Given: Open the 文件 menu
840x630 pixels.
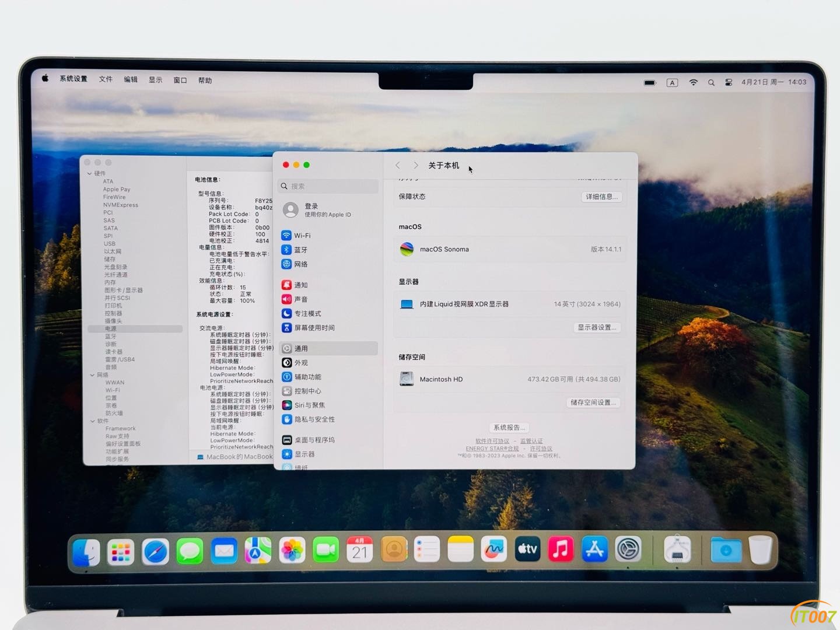Looking at the screenshot, I should [x=106, y=79].
